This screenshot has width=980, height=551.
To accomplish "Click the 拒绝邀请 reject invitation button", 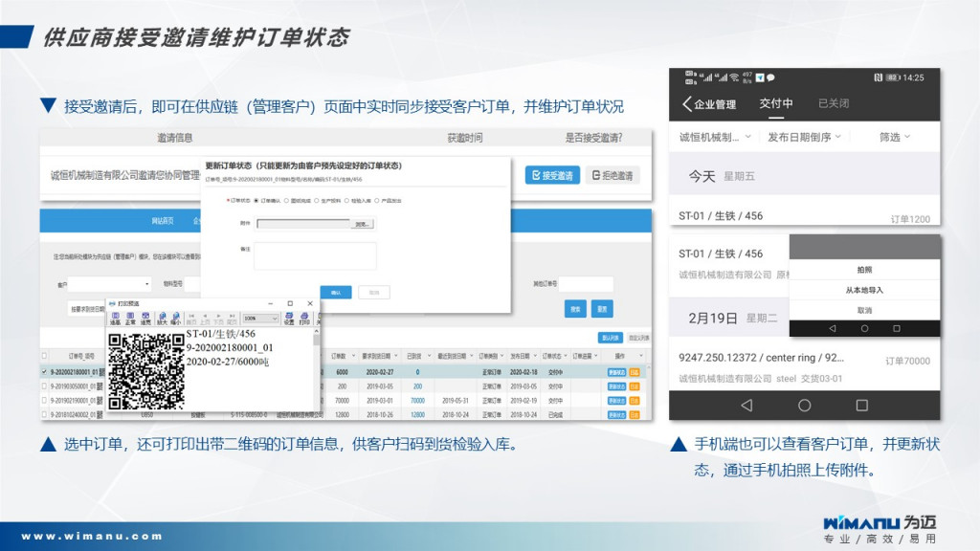I will [x=612, y=175].
